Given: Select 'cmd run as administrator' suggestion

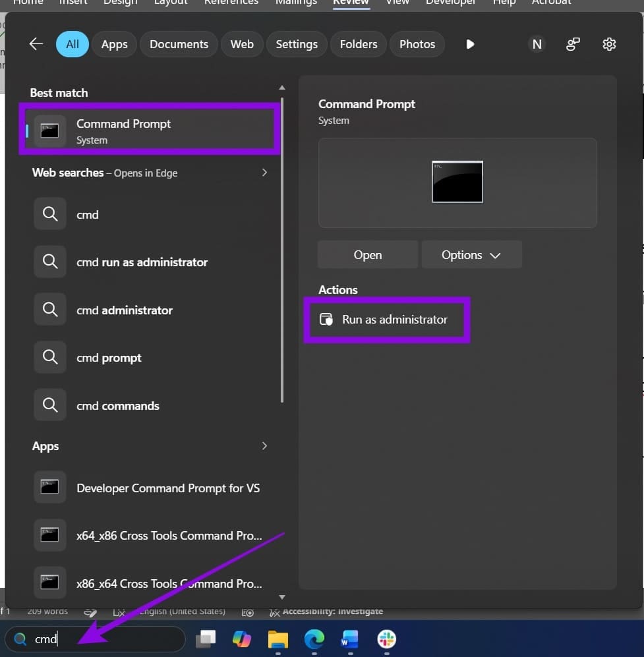Looking at the screenshot, I should click(x=151, y=262).
